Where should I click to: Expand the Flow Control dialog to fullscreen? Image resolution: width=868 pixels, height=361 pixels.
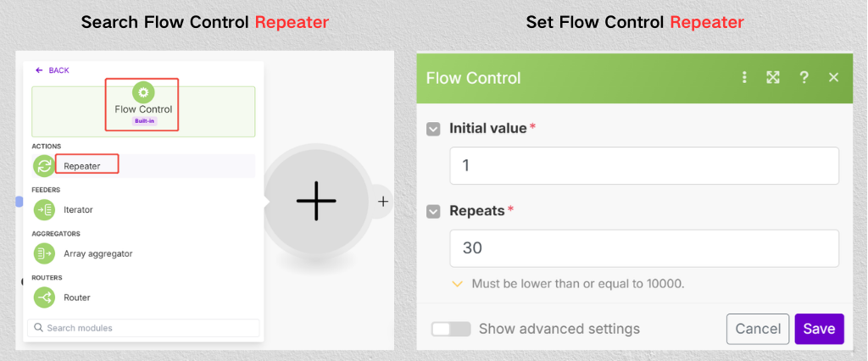click(x=773, y=78)
